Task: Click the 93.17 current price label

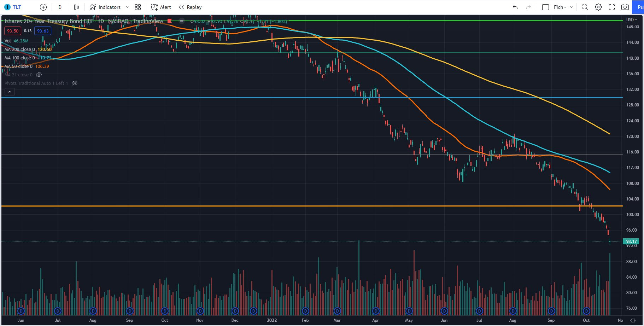Action: [631, 241]
